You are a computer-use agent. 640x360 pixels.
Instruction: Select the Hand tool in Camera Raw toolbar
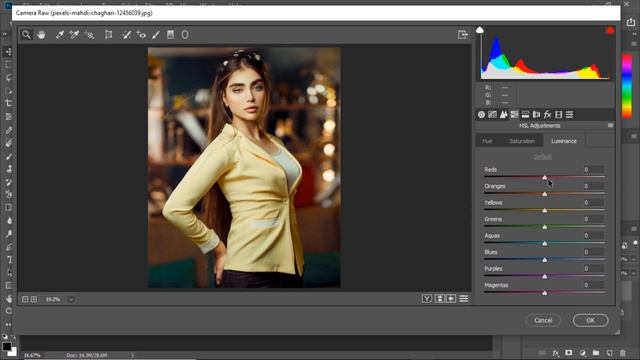tap(41, 35)
